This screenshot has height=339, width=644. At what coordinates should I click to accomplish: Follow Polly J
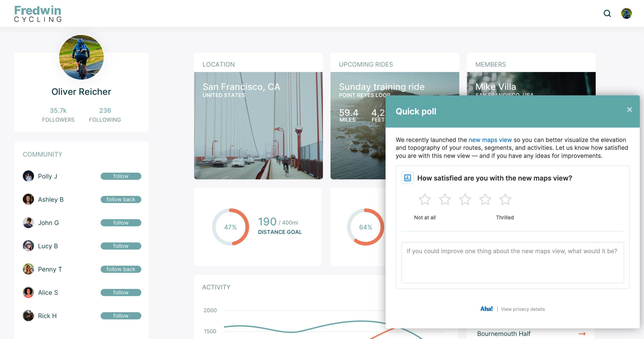[121, 176]
